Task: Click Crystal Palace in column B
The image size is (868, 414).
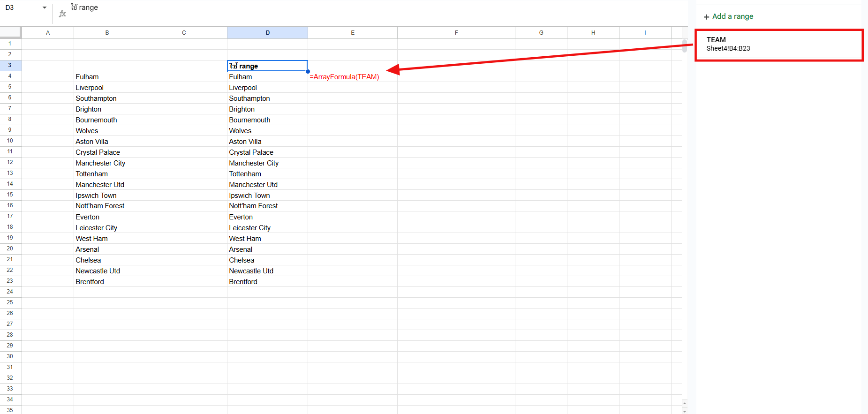Action: (107, 152)
